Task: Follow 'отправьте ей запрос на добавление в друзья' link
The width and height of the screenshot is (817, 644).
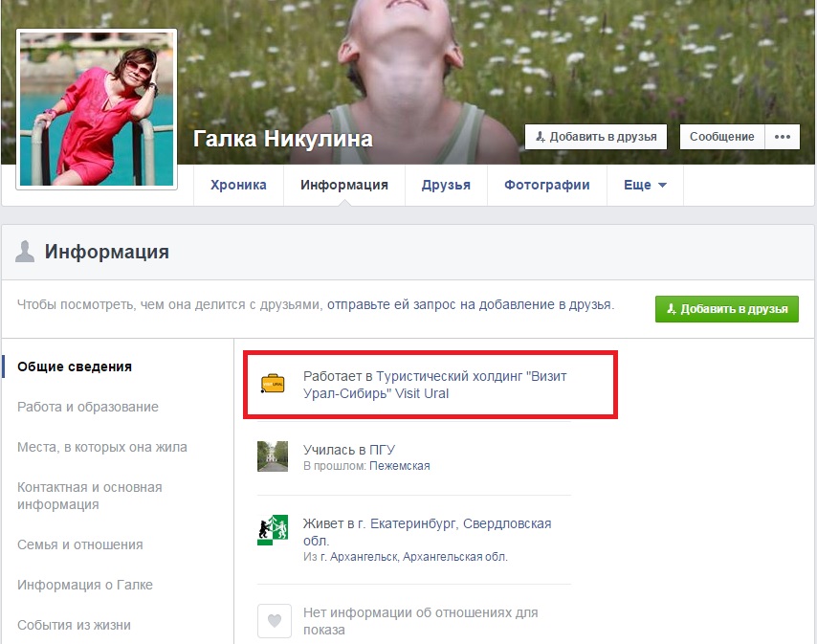Action: [470, 305]
